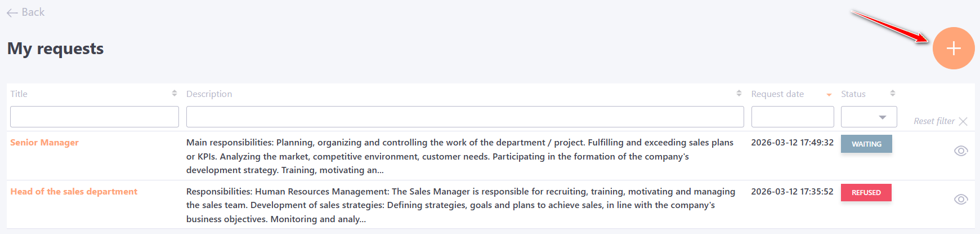The height and width of the screenshot is (234, 980).
Task: Focus the Request date filter field
Action: [x=793, y=117]
